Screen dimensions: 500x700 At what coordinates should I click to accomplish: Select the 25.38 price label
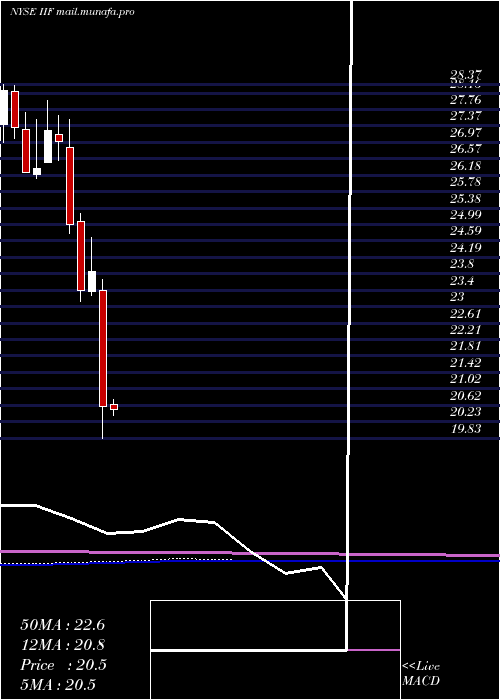coord(465,198)
